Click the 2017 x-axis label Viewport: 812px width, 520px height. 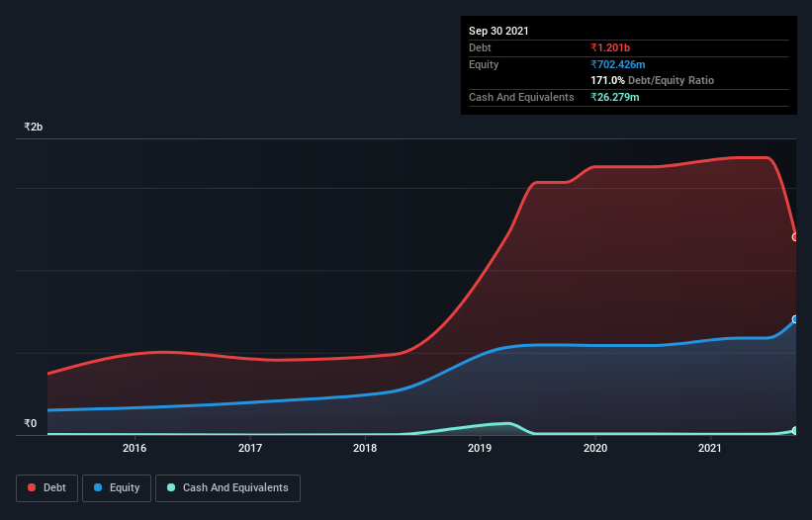click(x=250, y=448)
